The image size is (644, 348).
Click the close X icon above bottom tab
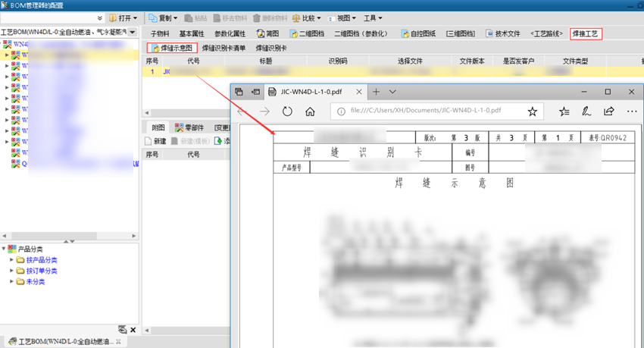pyautogui.click(x=133, y=330)
